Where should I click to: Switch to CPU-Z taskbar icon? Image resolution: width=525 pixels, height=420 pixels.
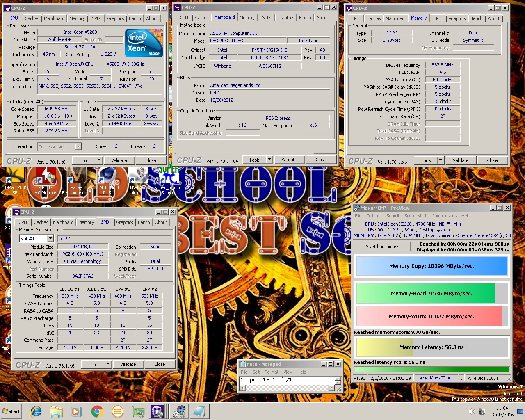point(157,411)
